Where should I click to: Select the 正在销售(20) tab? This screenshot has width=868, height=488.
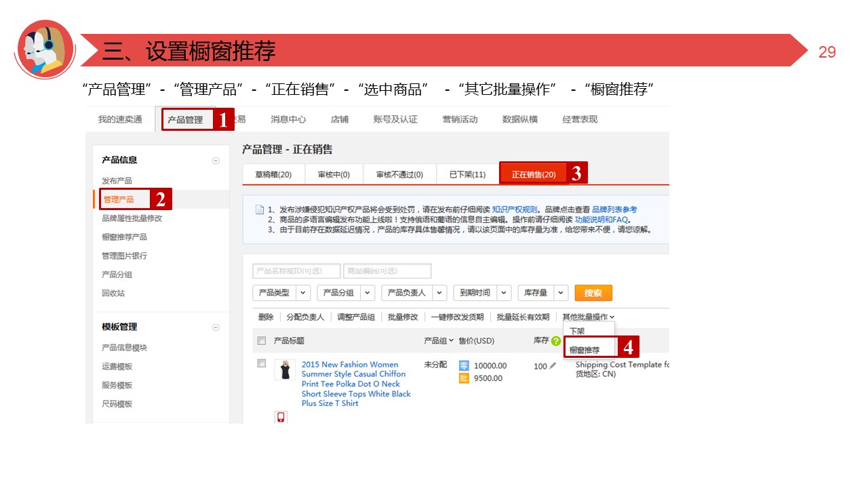[534, 174]
